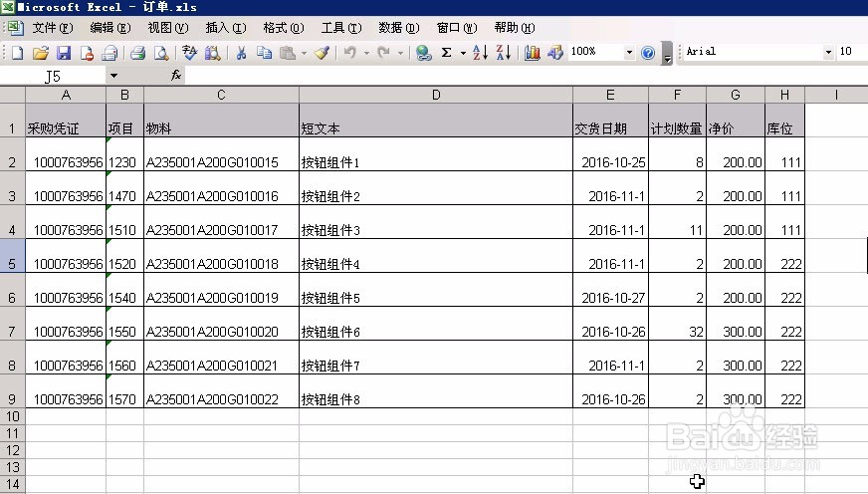Screen dimensions: 868x494
Task: Select column F by its header
Action: point(677,95)
